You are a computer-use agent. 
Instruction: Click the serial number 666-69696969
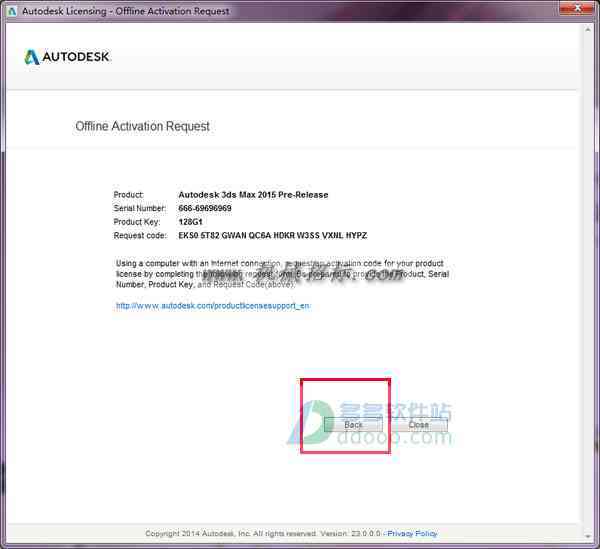pyautogui.click(x=205, y=208)
